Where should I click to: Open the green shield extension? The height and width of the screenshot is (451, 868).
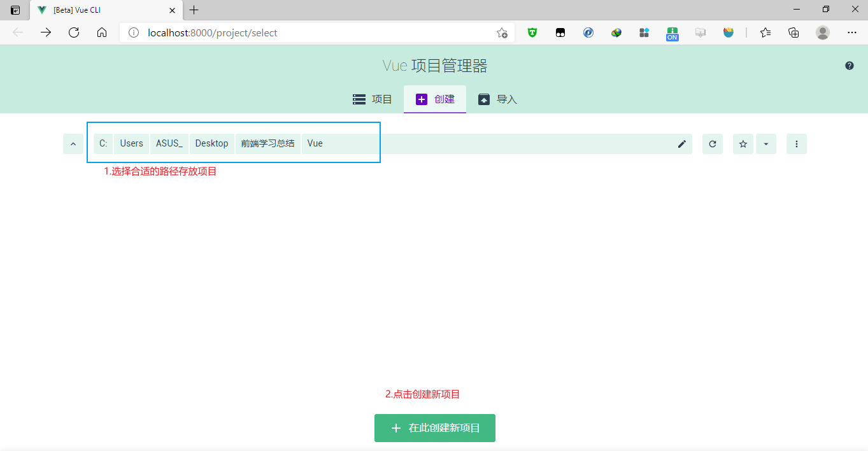point(532,32)
